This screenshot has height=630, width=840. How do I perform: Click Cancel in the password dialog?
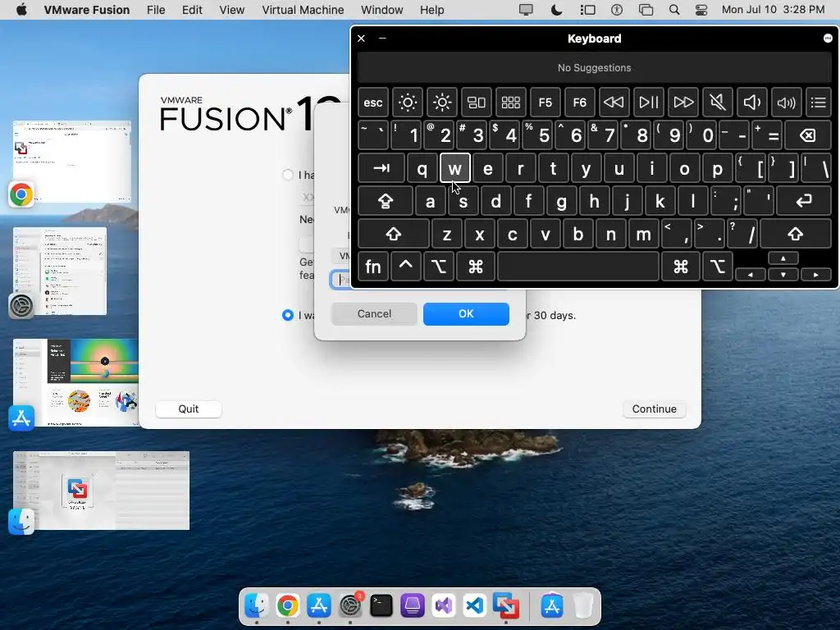point(374,314)
